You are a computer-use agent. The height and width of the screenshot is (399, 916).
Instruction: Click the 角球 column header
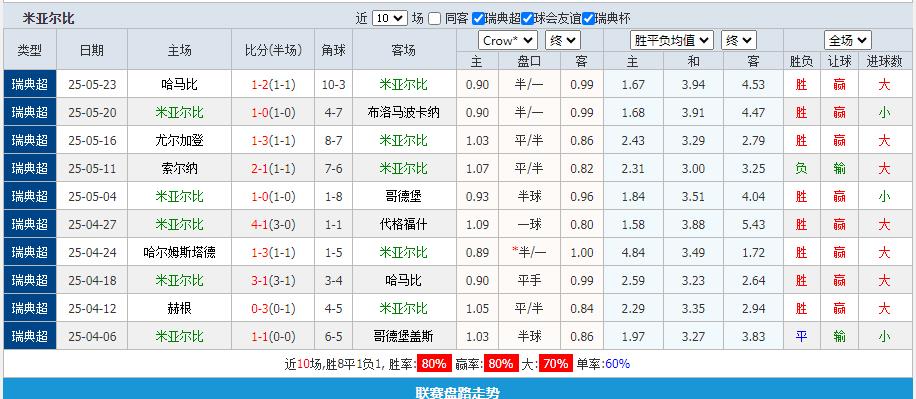pyautogui.click(x=334, y=50)
